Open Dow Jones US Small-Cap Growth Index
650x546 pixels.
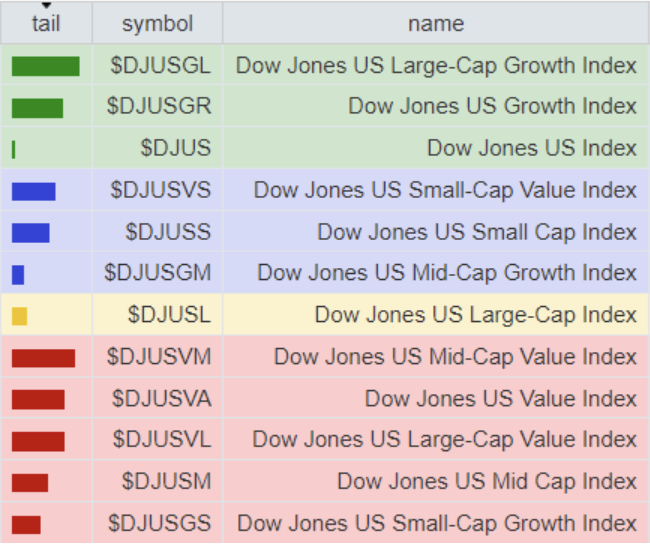coord(436,523)
